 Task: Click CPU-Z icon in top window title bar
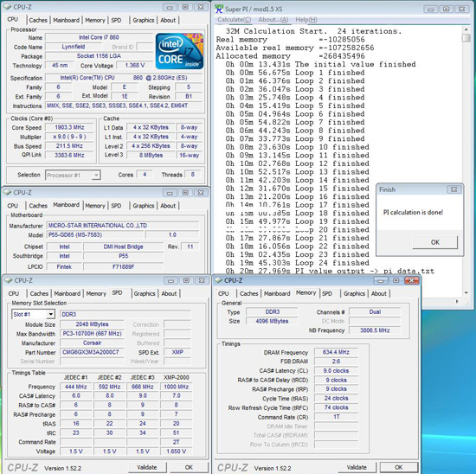(x=8, y=7)
